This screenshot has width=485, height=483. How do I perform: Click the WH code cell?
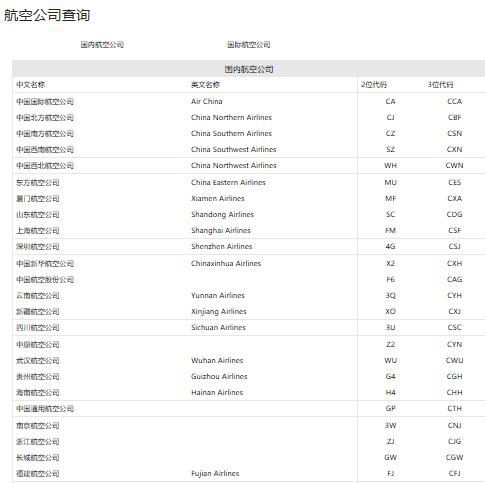point(390,165)
